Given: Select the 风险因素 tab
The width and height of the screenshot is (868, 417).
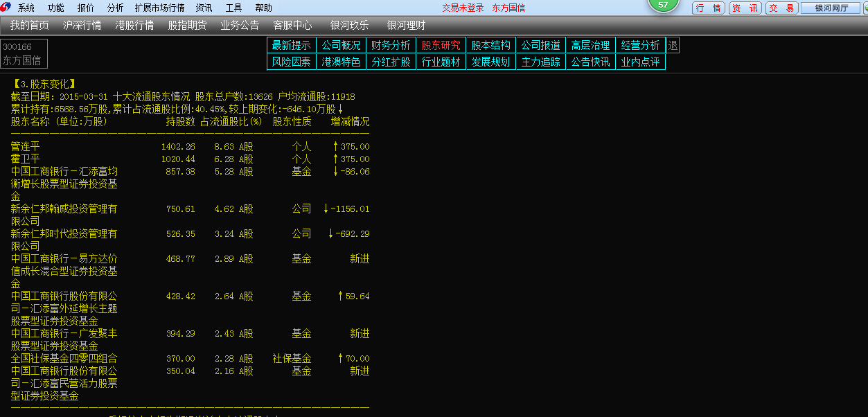Looking at the screenshot, I should tap(292, 62).
